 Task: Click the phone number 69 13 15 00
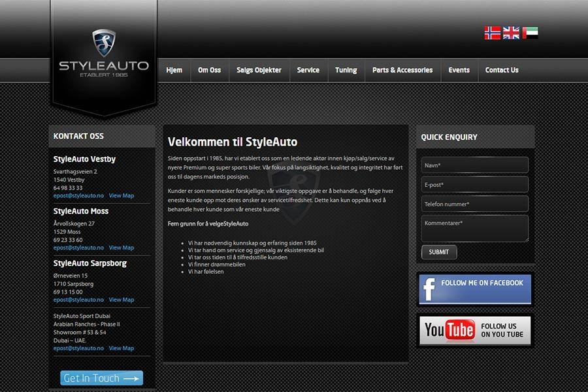68,292
